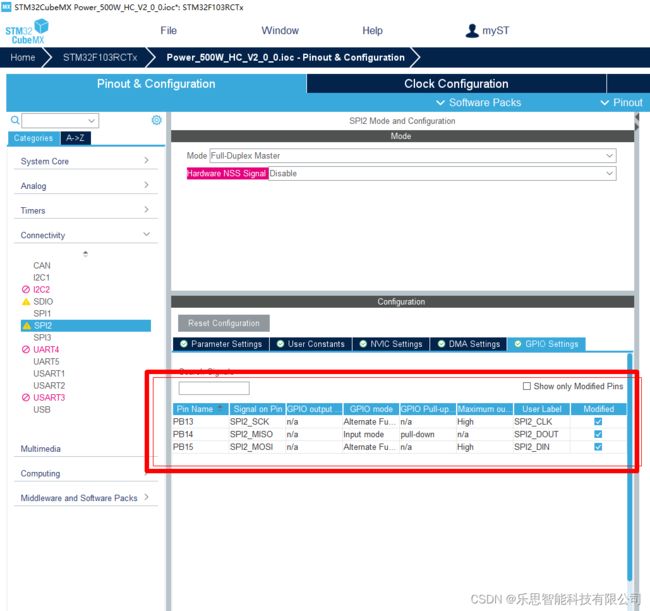Select SPI1 peripheral in list
This screenshot has height=611, width=650.
(42, 313)
